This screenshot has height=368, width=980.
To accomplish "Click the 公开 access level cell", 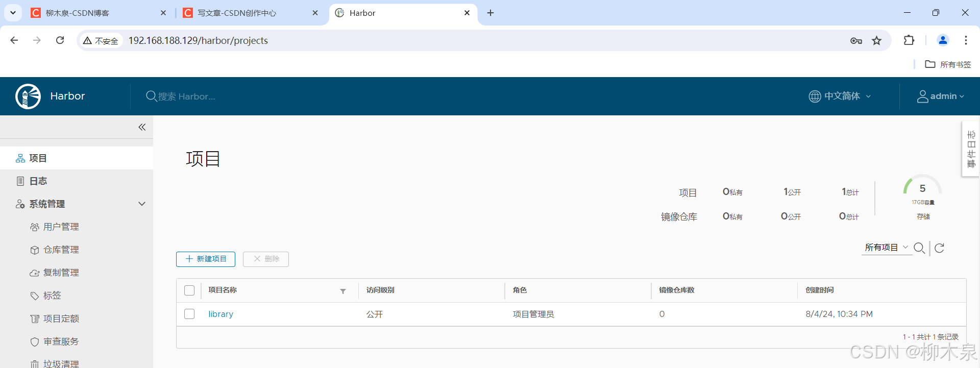I will click(374, 314).
